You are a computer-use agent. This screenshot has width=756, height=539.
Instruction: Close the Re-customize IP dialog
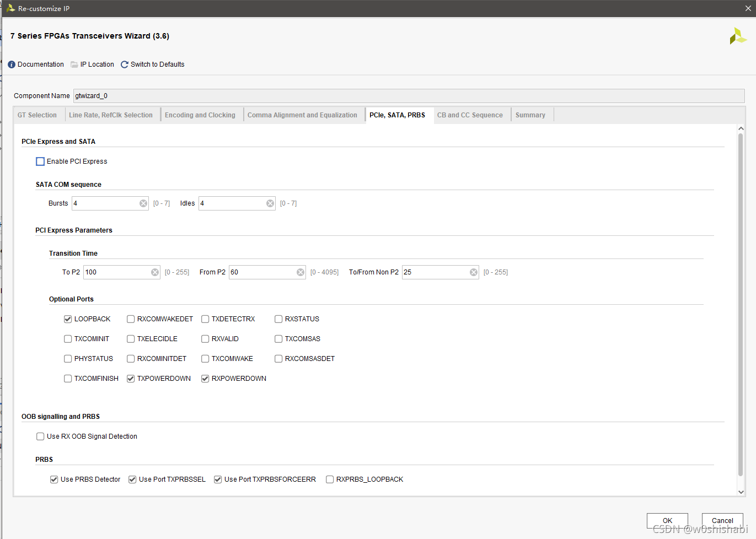[748, 8]
